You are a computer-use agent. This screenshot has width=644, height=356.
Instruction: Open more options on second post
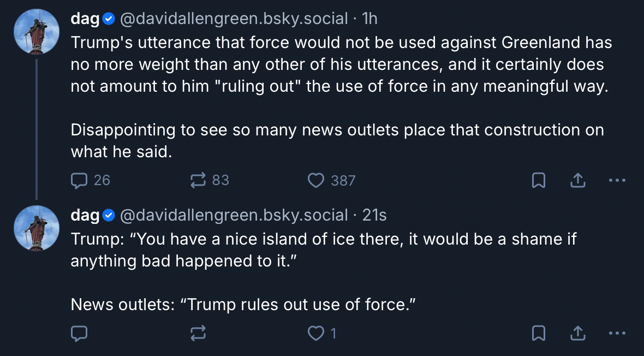coord(617,333)
